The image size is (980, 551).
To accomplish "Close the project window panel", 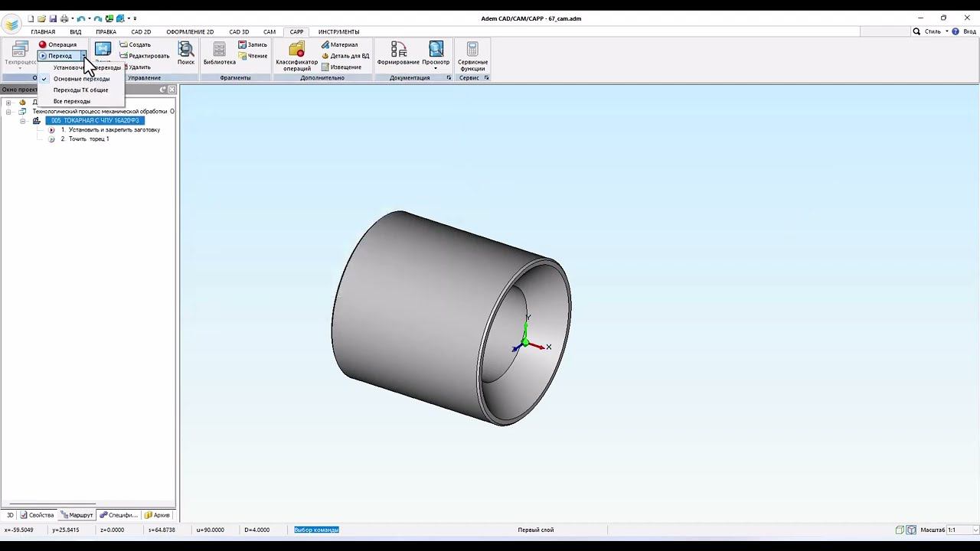I will tap(171, 90).
